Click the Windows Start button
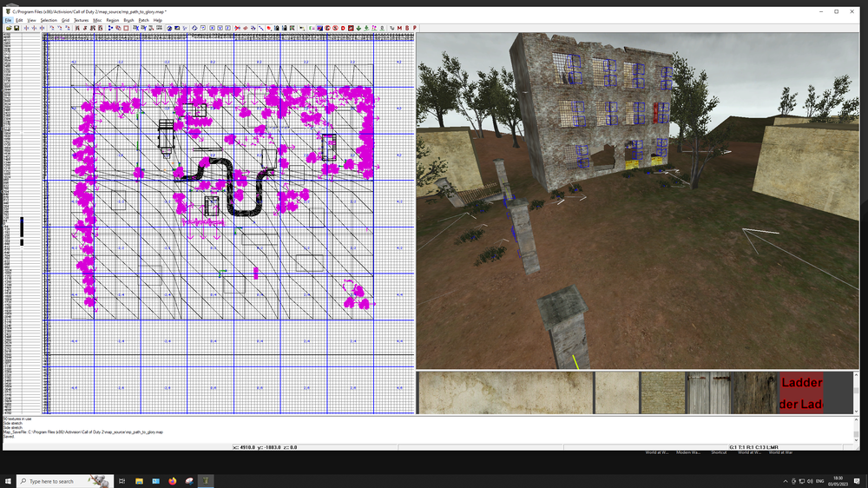 8,480
